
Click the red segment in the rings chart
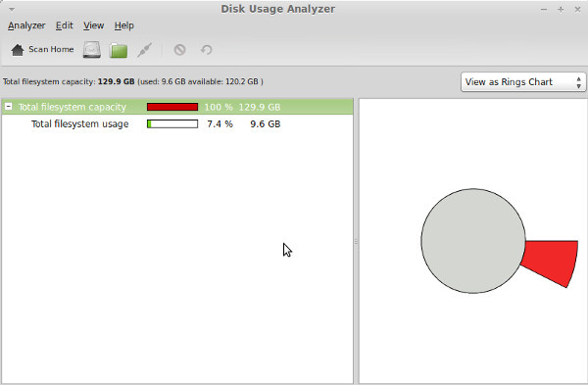click(551, 263)
